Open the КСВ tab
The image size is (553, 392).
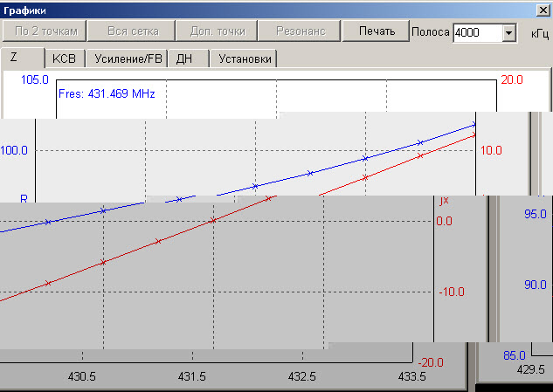coord(65,59)
